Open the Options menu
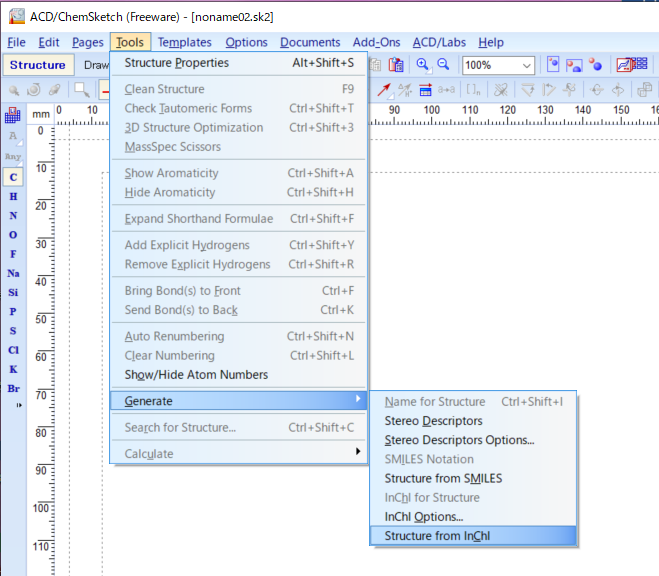The image size is (659, 576). 246,42
